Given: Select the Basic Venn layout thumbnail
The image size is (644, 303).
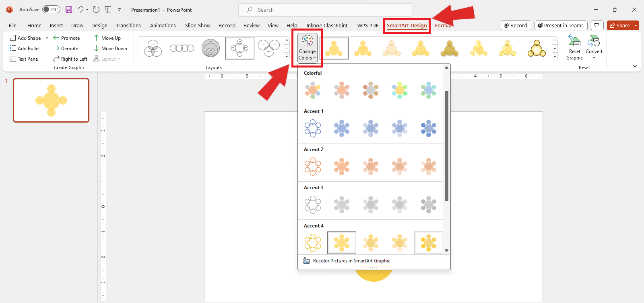Looking at the screenshot, I should click(153, 48).
